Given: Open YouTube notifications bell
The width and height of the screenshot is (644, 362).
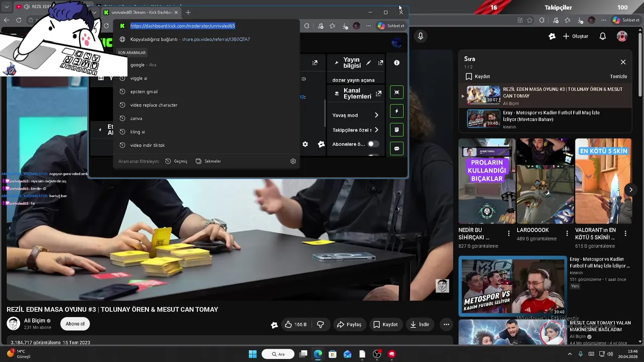Looking at the screenshot, I should pos(603,36).
